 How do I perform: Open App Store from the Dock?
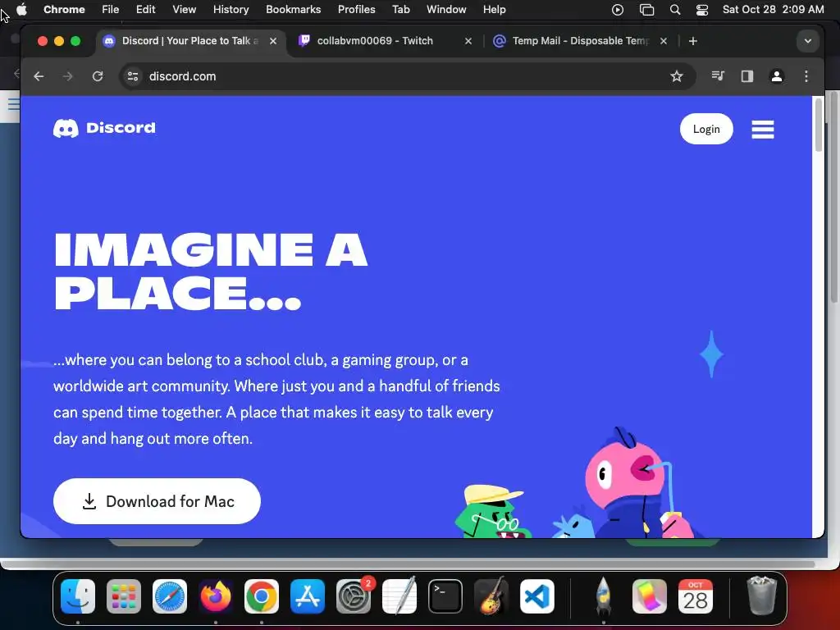pos(308,596)
